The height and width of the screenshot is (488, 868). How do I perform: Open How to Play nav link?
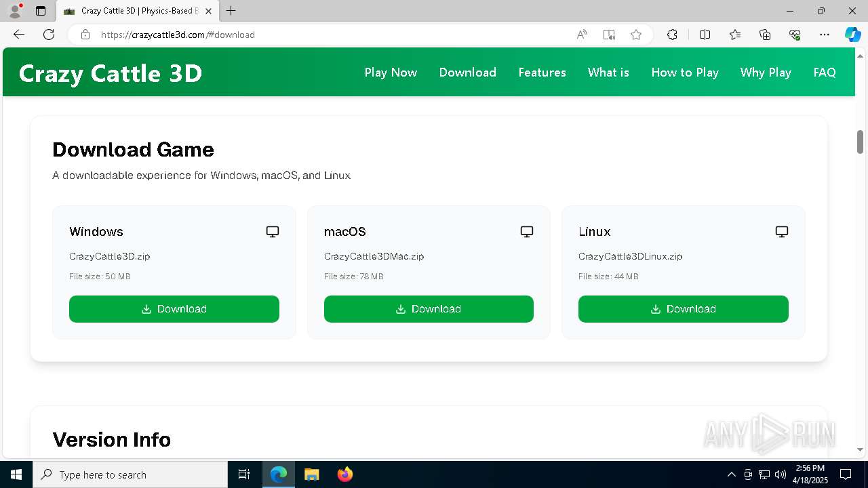685,73
